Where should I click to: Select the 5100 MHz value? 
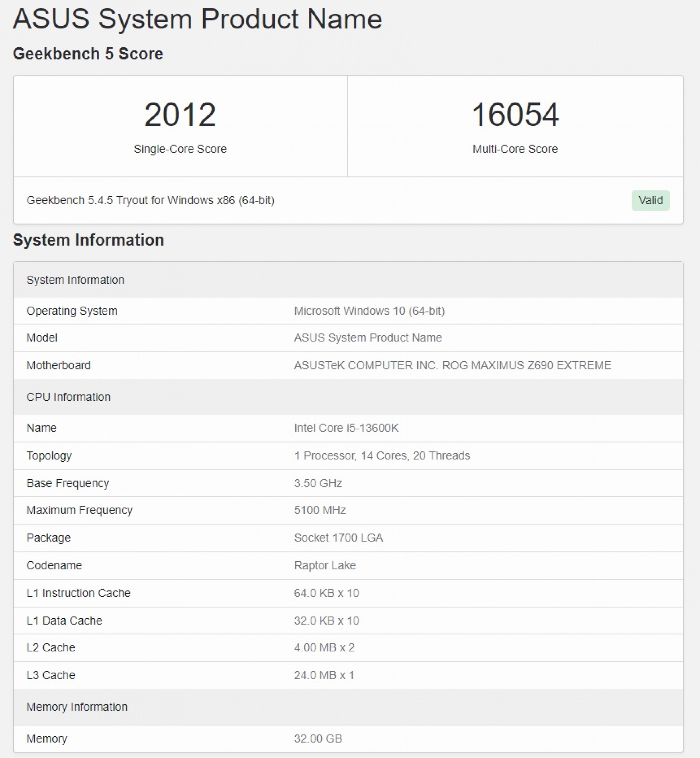(320, 510)
